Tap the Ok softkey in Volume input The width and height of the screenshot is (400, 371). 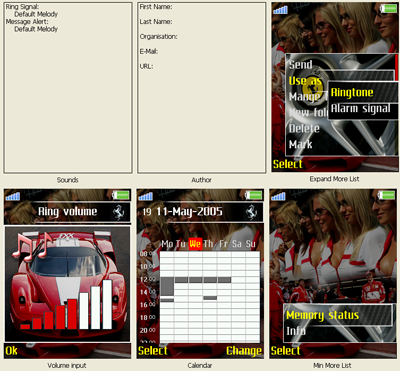[x=11, y=351]
